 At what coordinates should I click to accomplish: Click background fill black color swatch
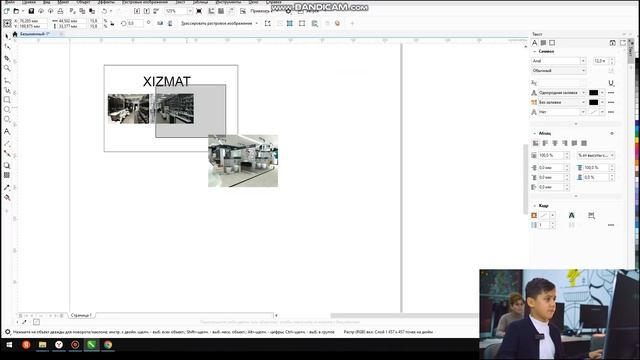593,102
